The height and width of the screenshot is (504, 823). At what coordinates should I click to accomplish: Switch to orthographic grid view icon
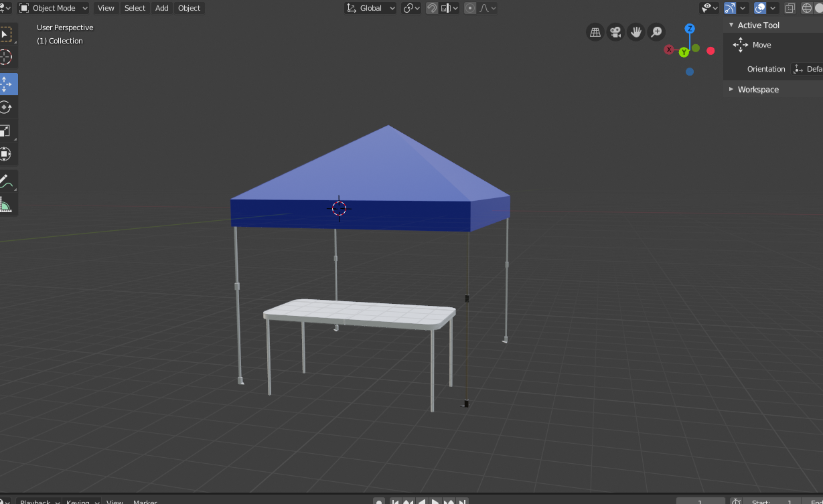pyautogui.click(x=595, y=31)
